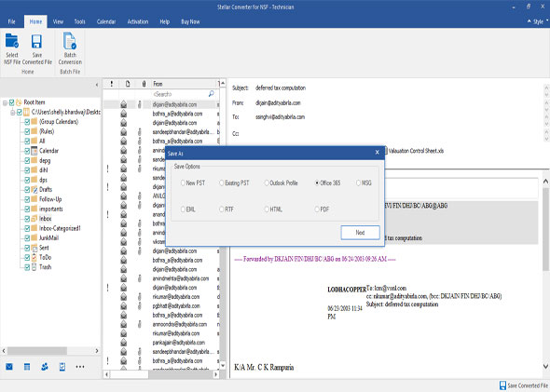Click the From column header
This screenshot has height=392, width=550.
[x=184, y=84]
